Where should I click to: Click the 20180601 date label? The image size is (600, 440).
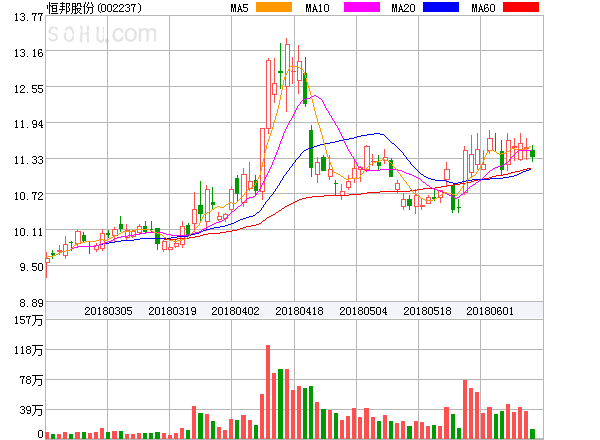click(x=490, y=311)
